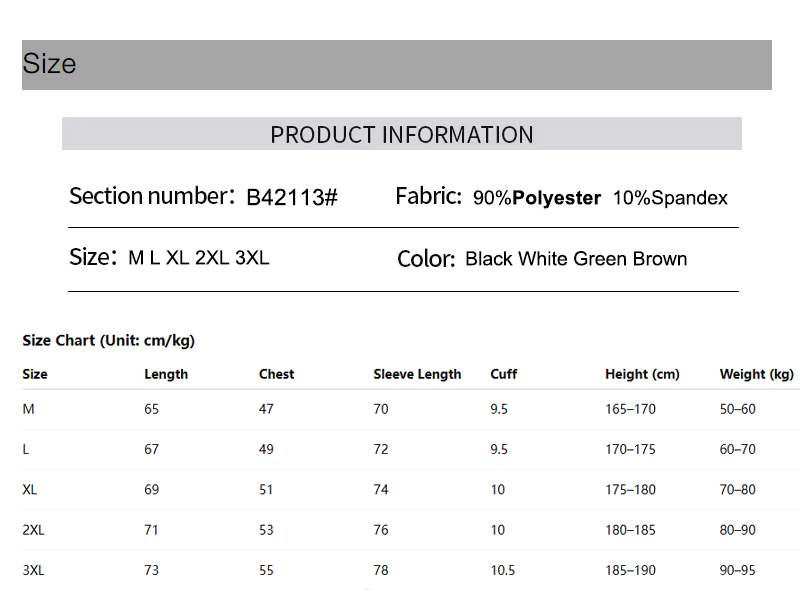Click the 3XL cuff value 10.5
This screenshot has width=800, height=605.
point(503,570)
